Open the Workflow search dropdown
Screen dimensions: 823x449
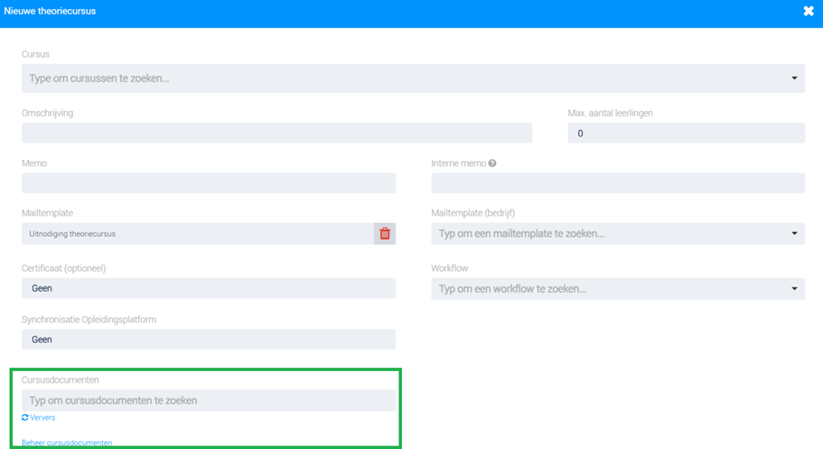[618, 289]
